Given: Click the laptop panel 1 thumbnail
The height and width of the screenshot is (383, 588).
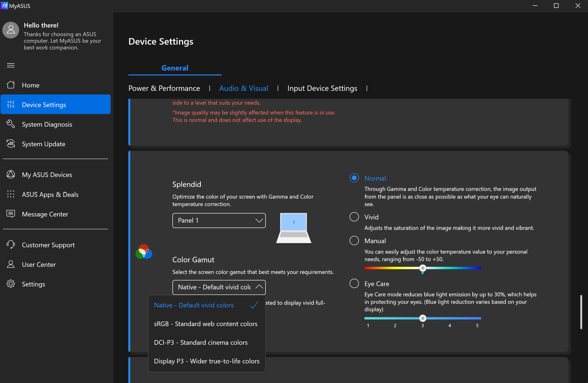Looking at the screenshot, I should pos(294,228).
